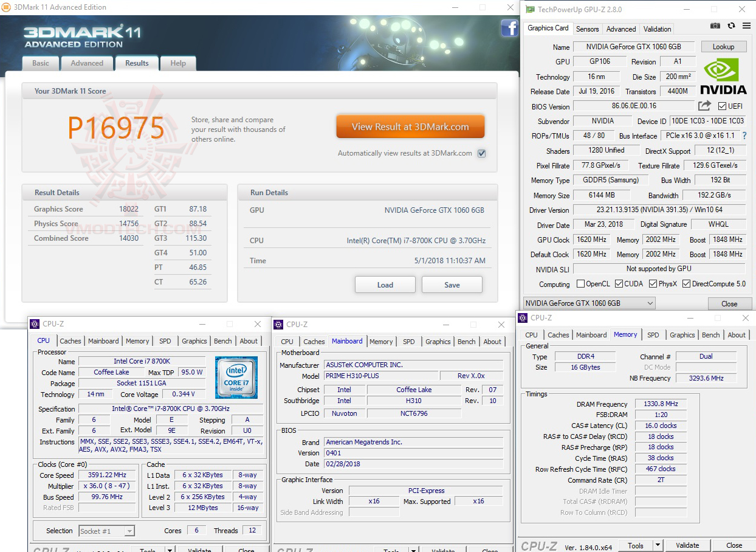Open the Socket #1 selection dropdown in CPU-Z
This screenshot has height=552, width=756.
coord(129,531)
